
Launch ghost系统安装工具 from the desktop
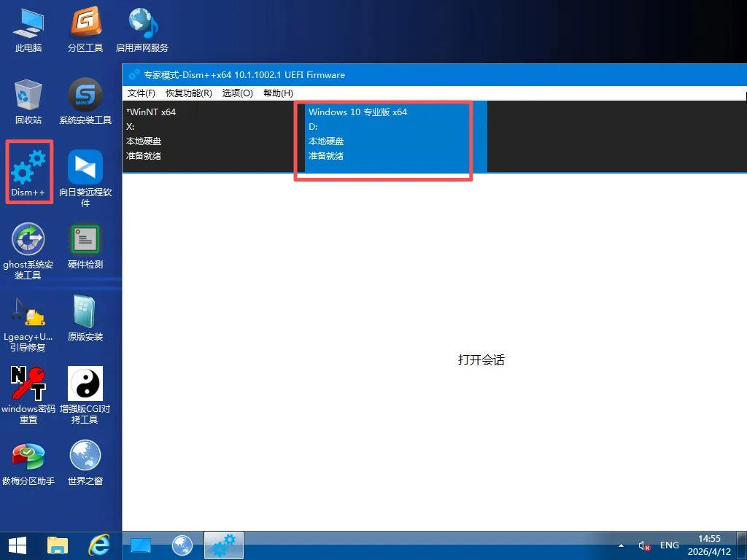click(x=28, y=251)
